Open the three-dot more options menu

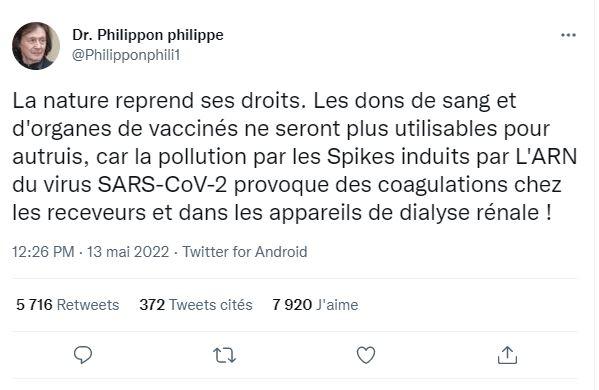568,35
